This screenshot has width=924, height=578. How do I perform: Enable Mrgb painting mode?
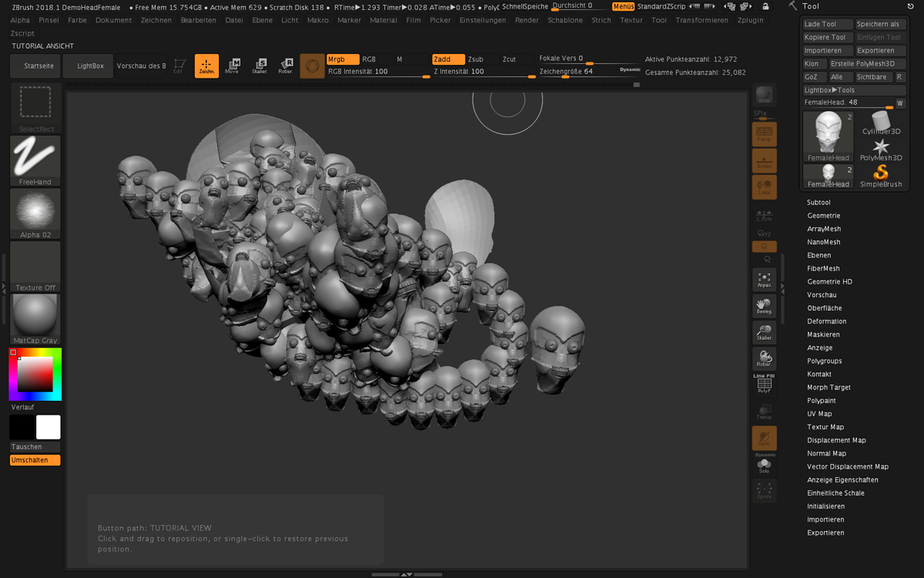343,59
